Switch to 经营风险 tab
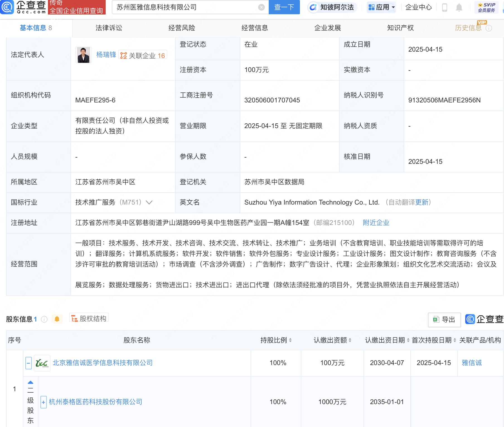This screenshot has width=504, height=427. pyautogui.click(x=182, y=28)
